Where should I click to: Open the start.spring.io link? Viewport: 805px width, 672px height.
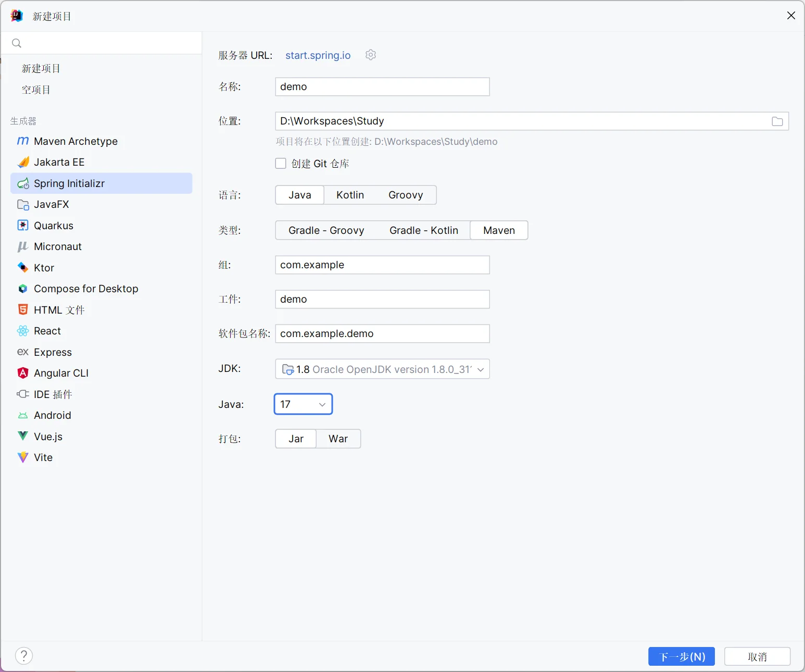pos(318,55)
